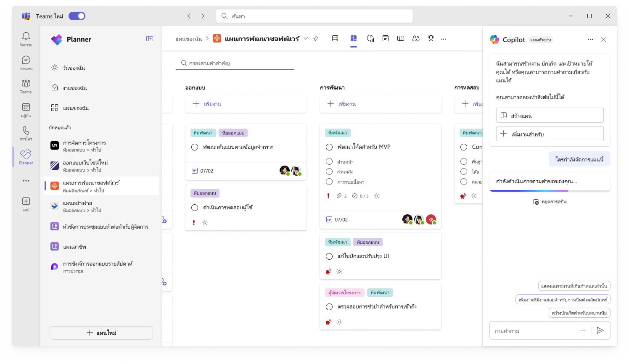This screenshot has height=364, width=629.
Task: Open Chat in the Teams rail
Action: tap(26, 63)
